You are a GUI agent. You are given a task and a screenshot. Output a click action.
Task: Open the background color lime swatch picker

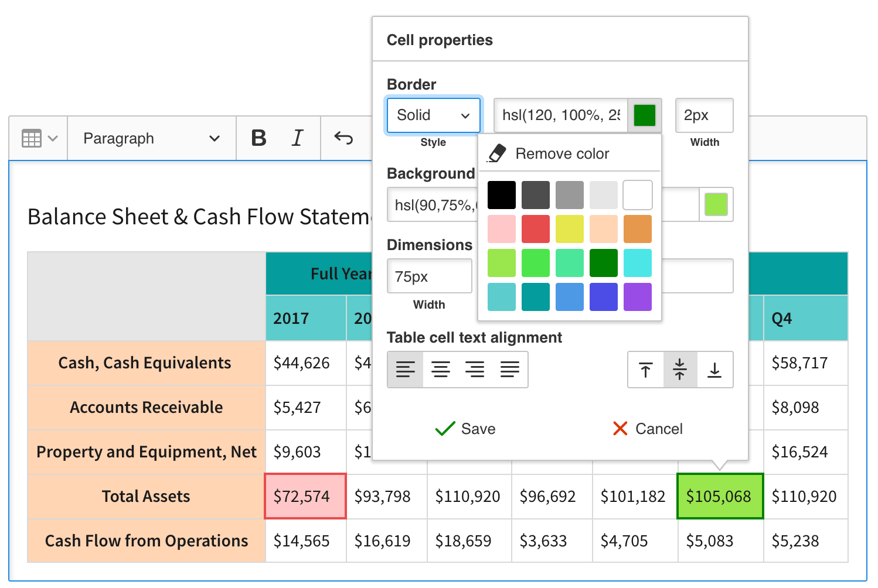pos(716,204)
